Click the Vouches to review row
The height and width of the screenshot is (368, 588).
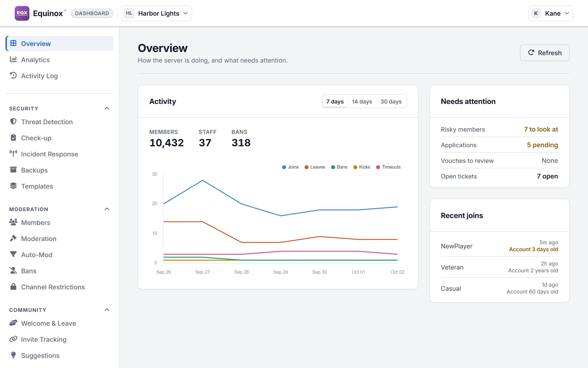coord(499,161)
